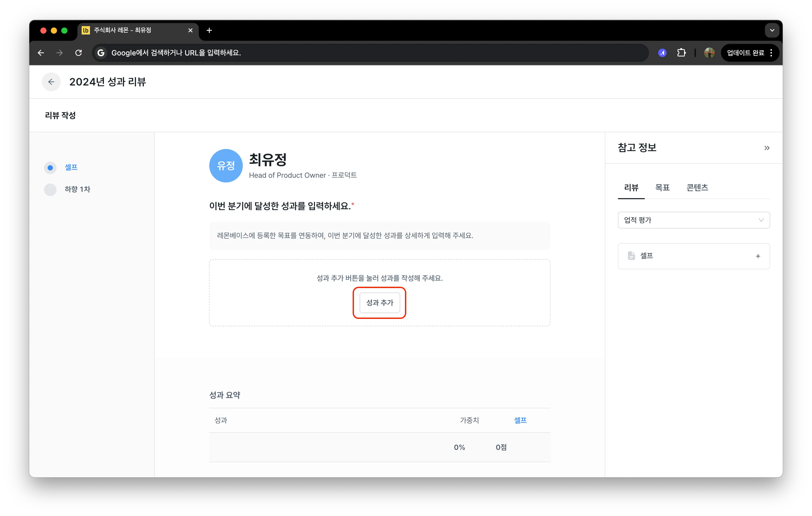Click the document icon in 셀프 card

click(x=631, y=256)
